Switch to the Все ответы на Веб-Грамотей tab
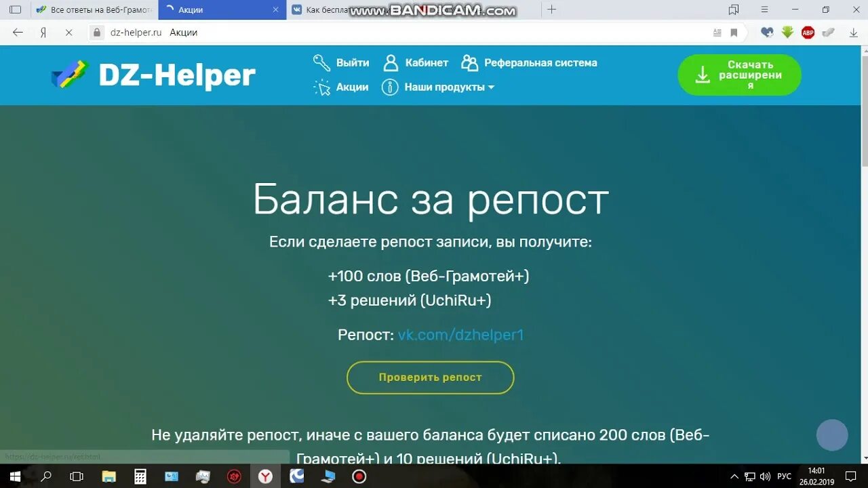 pos(94,10)
